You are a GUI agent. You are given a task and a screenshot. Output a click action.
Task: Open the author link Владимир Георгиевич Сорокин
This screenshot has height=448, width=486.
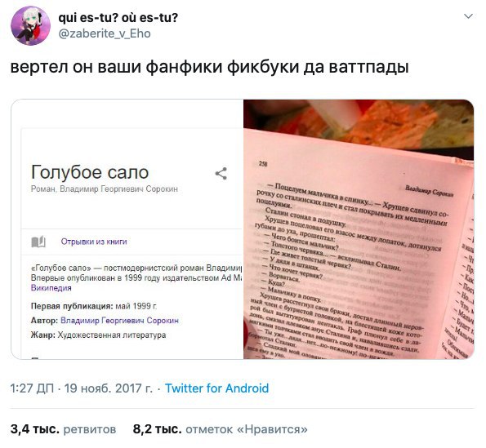pos(119,321)
